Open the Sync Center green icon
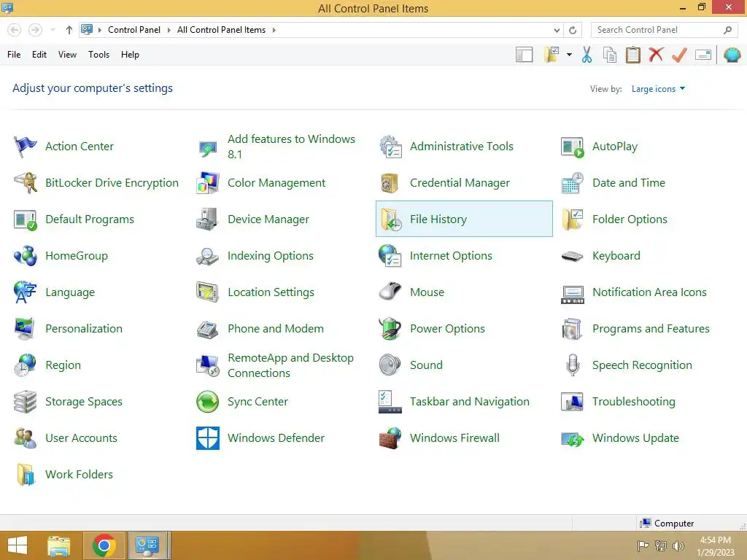This screenshot has height=560, width=747. click(208, 402)
